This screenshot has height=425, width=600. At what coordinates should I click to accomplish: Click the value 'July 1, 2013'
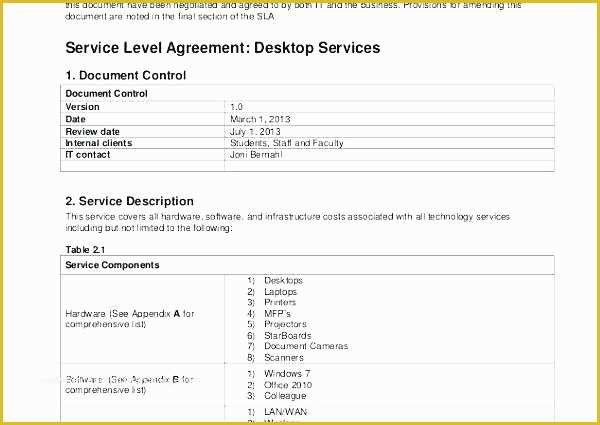point(255,132)
